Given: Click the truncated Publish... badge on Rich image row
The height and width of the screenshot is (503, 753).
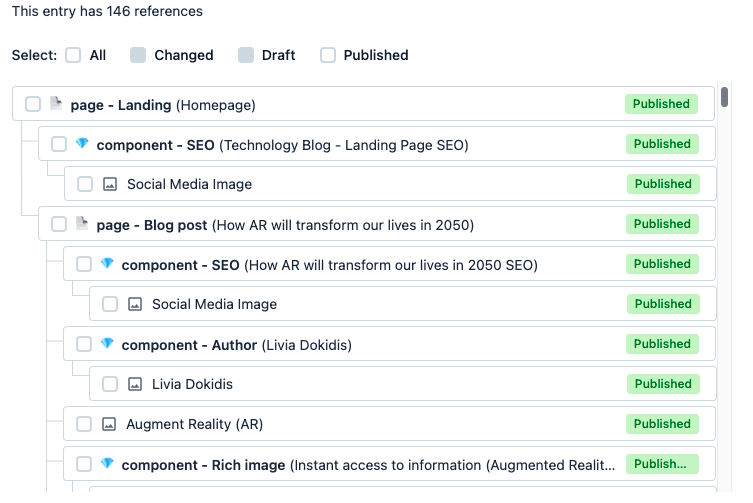Looking at the screenshot, I should 662,464.
